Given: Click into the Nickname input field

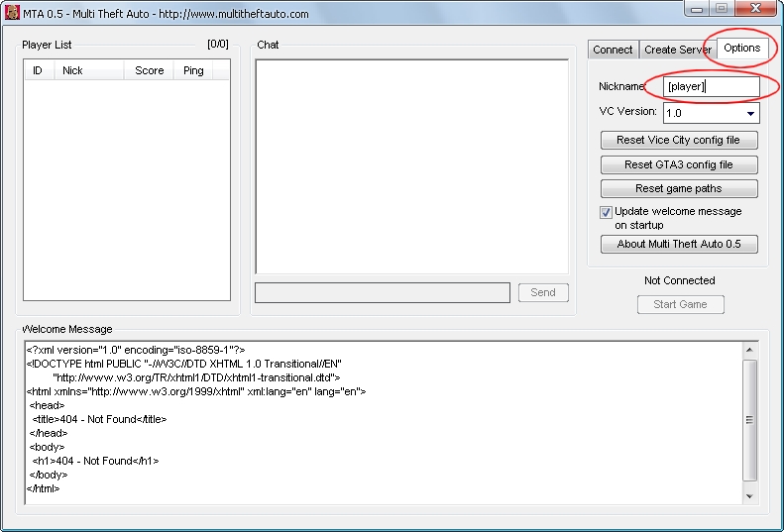Looking at the screenshot, I should (711, 86).
